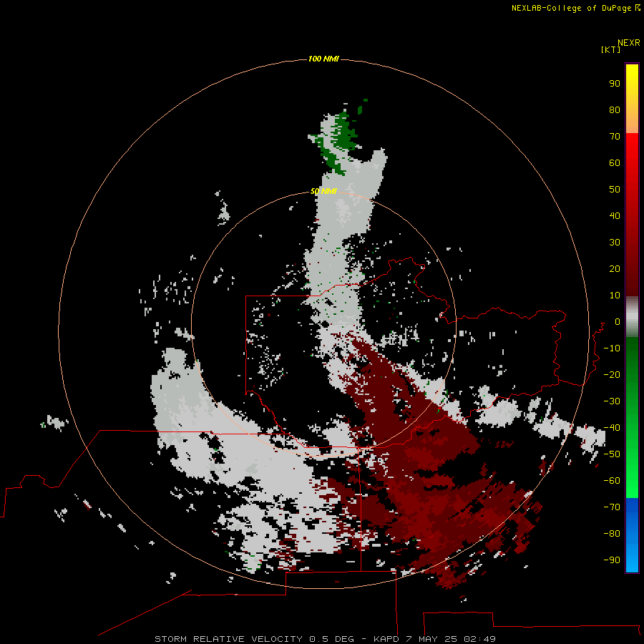This screenshot has width=644, height=644.
Task: Click the NEXR label above colorbar
Action: 629,43
